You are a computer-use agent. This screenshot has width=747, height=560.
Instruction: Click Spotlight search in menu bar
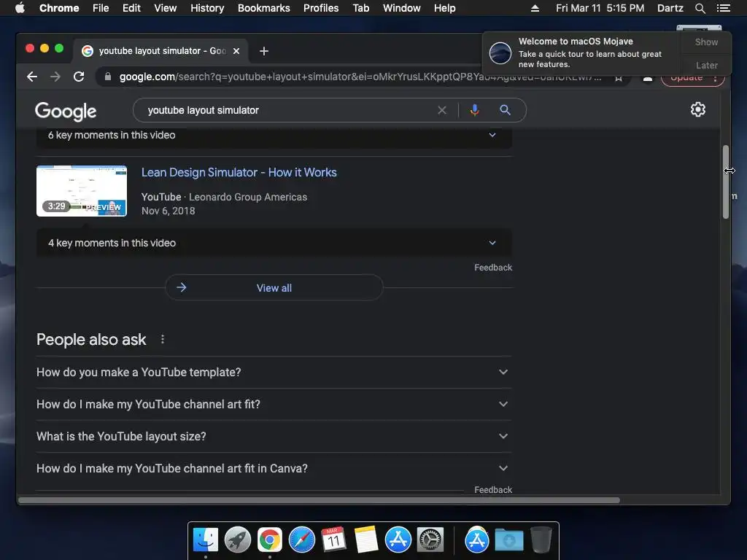coord(700,8)
